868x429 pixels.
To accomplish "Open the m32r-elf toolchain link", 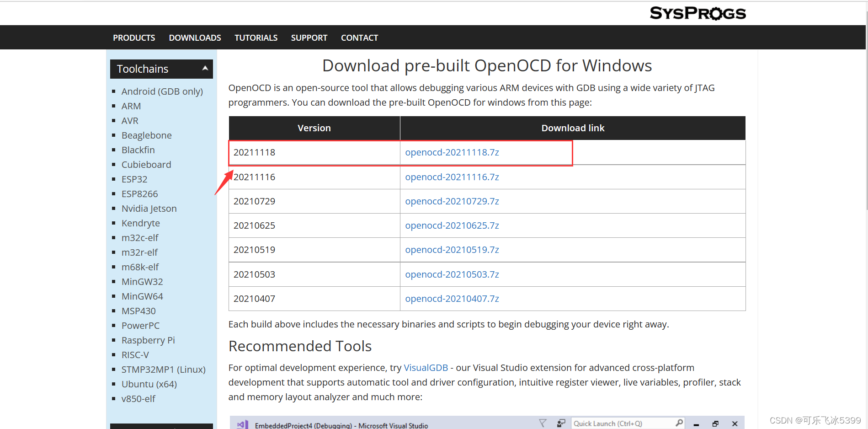I will tap(139, 252).
